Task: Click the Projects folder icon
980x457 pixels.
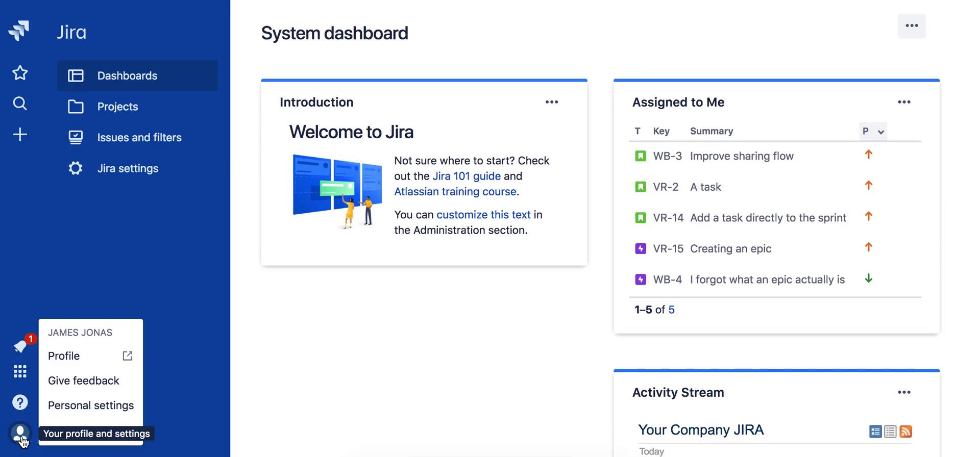Action: click(x=76, y=107)
